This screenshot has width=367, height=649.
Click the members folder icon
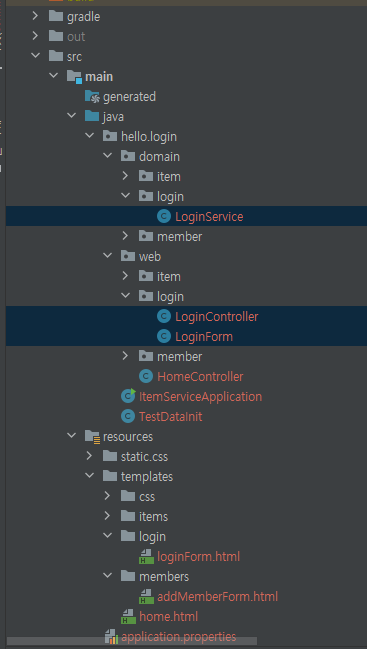pyautogui.click(x=128, y=576)
